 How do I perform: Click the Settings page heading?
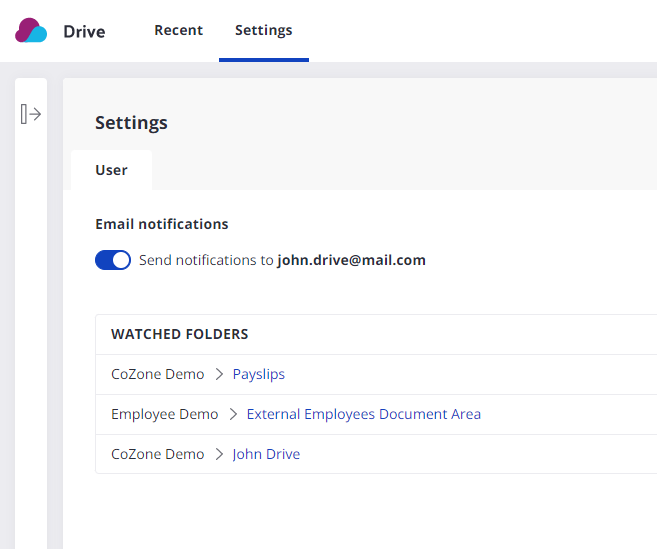[131, 123]
